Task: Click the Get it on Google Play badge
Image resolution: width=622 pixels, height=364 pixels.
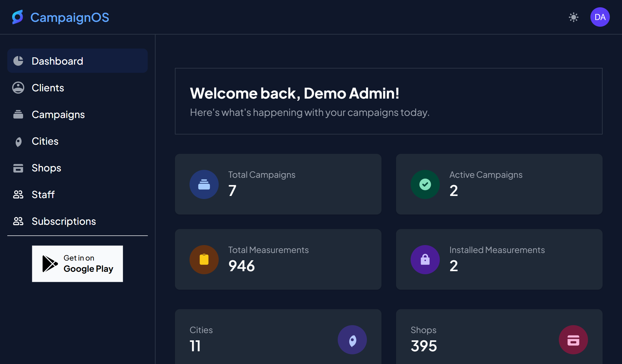Action: (x=77, y=264)
